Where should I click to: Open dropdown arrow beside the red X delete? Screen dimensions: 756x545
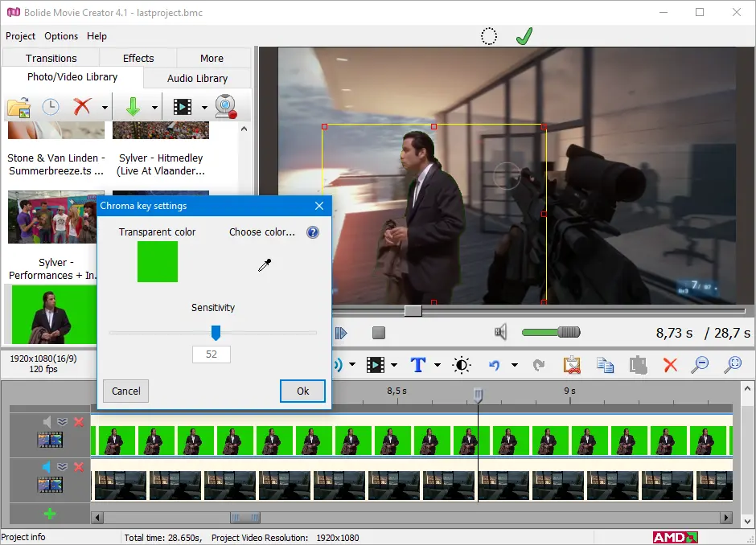[105, 108]
